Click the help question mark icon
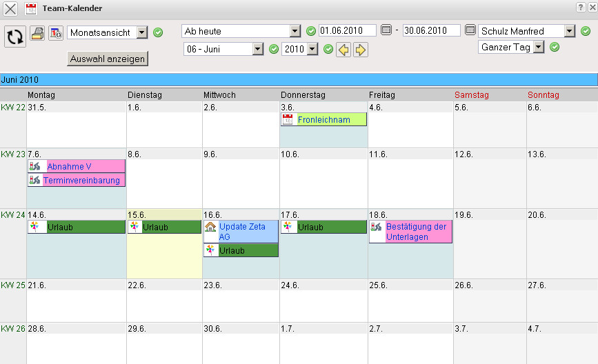Viewport: 598px width, 364px height. 580,6
